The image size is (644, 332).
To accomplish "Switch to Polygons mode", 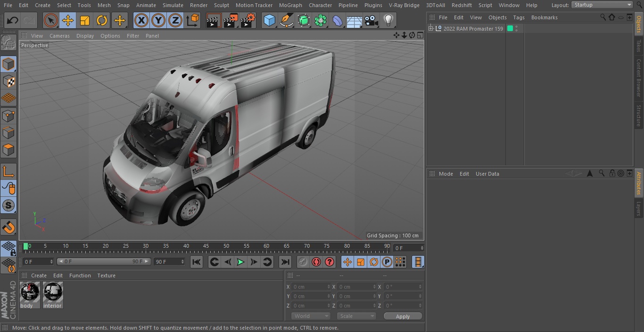I will tap(8, 150).
